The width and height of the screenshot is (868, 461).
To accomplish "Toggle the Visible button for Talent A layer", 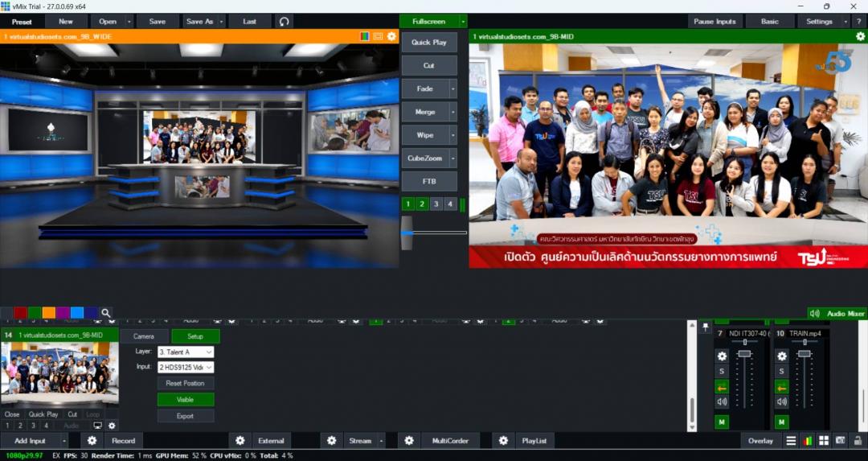I will [x=185, y=400].
